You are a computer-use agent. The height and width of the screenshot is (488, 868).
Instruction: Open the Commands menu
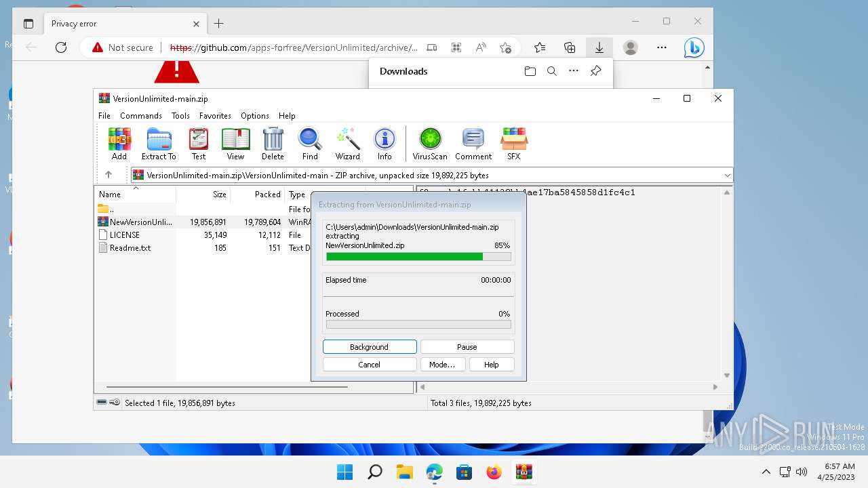[x=141, y=116]
